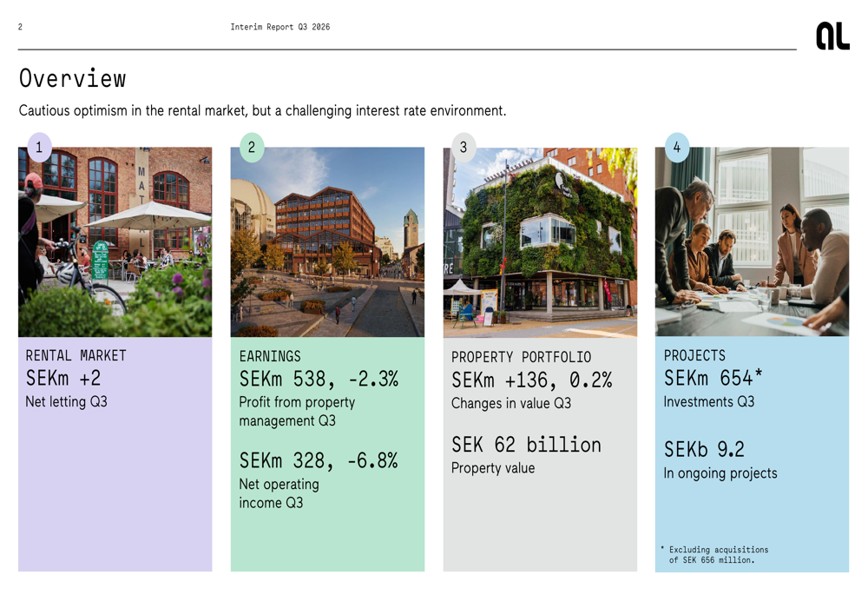Screen dimensions: 868x595
Task: Click the 'EARNINGS' card title
Action: [x=270, y=356]
